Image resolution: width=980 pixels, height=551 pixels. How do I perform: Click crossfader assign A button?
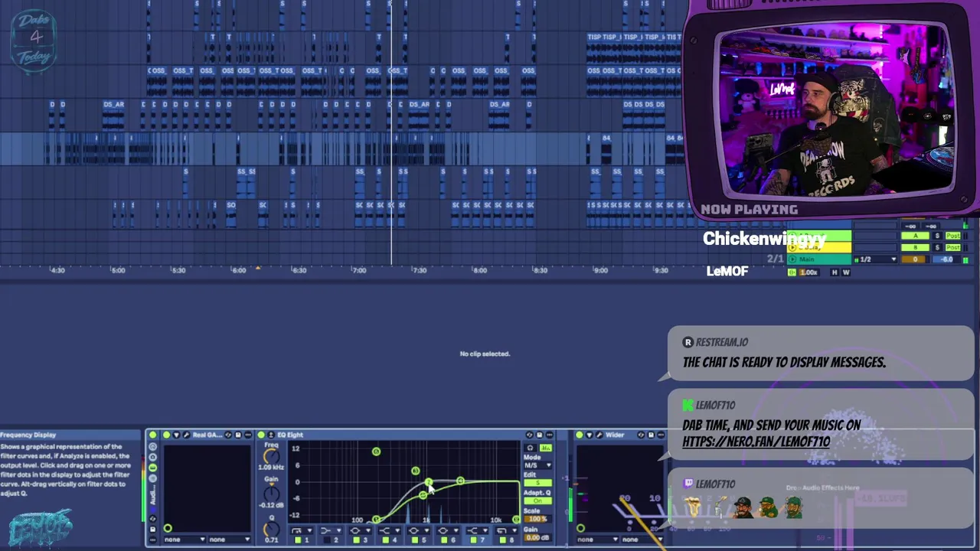[916, 236]
